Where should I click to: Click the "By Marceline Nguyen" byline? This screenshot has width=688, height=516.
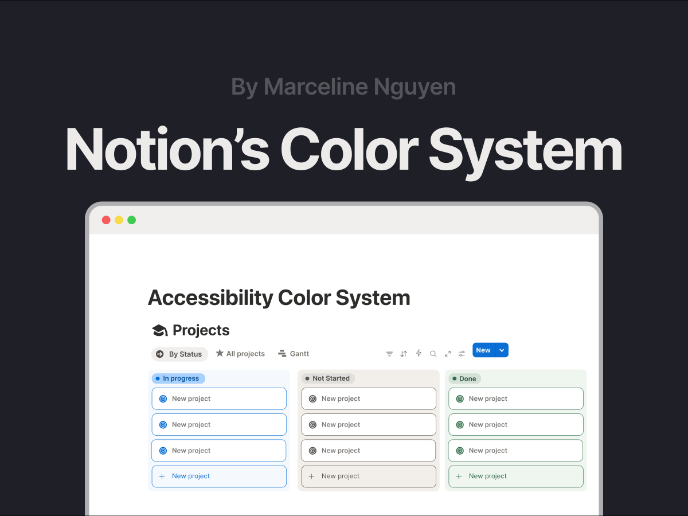click(343, 87)
